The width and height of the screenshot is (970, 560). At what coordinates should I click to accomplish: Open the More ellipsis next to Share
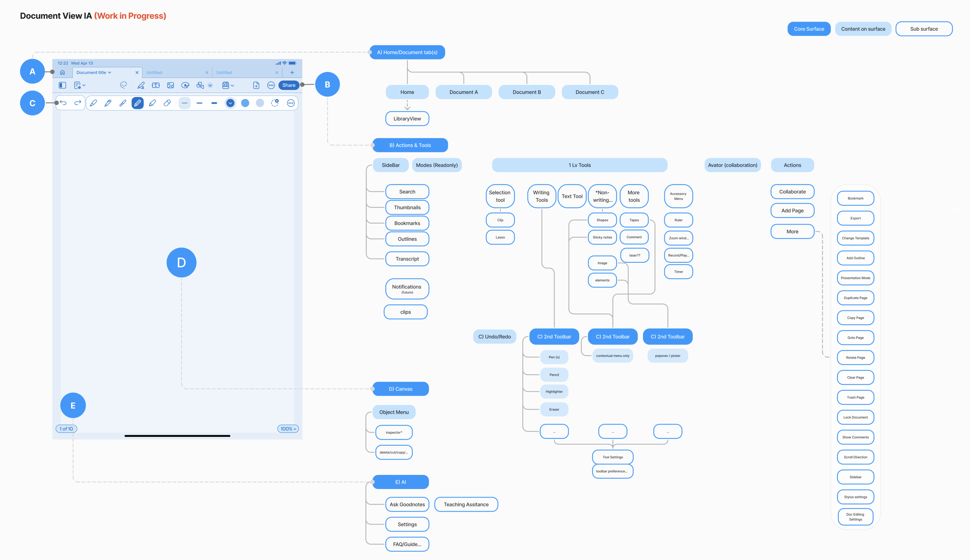(x=271, y=85)
